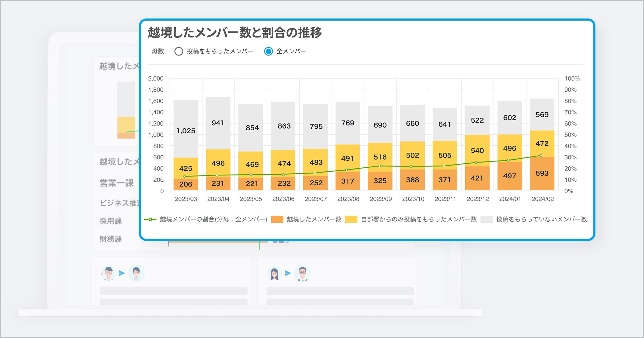Toggle the 越境したメンバー数 legend entry
The height and width of the screenshot is (338, 644).
click(x=314, y=219)
